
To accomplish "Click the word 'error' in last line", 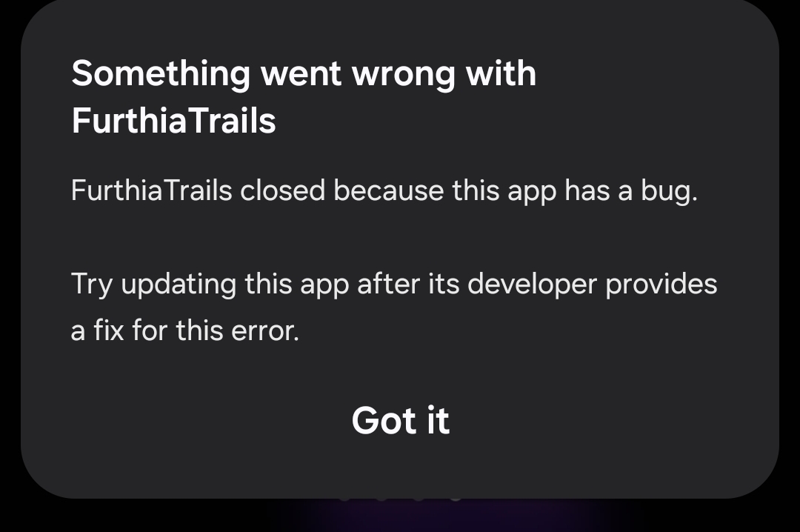I will [x=264, y=331].
